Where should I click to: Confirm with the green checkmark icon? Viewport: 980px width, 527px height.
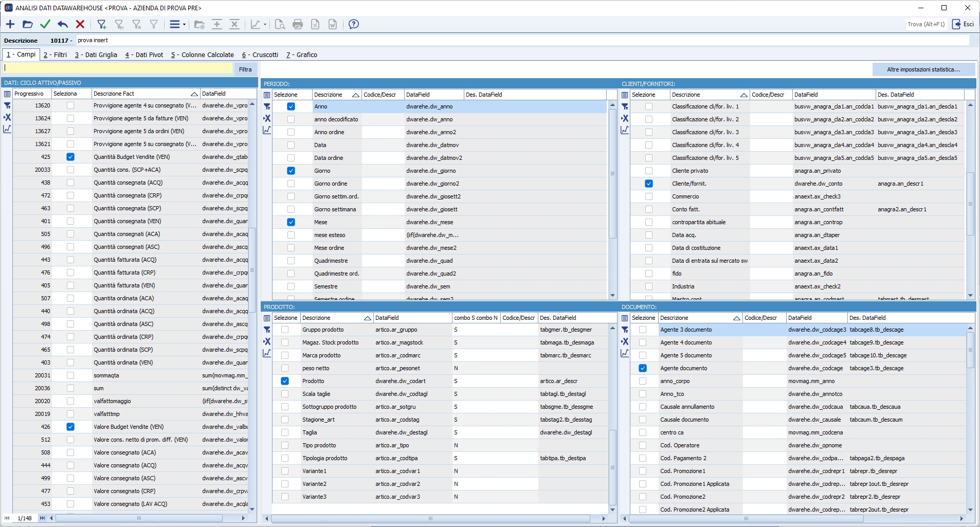45,24
